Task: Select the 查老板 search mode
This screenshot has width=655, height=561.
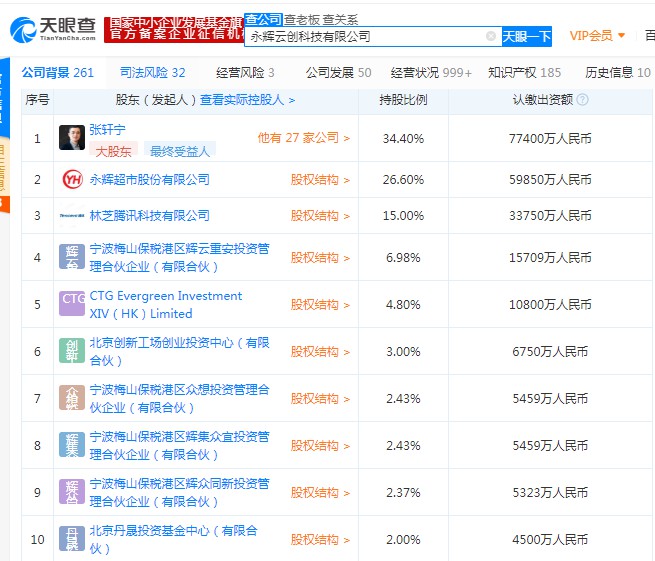Action: point(302,20)
